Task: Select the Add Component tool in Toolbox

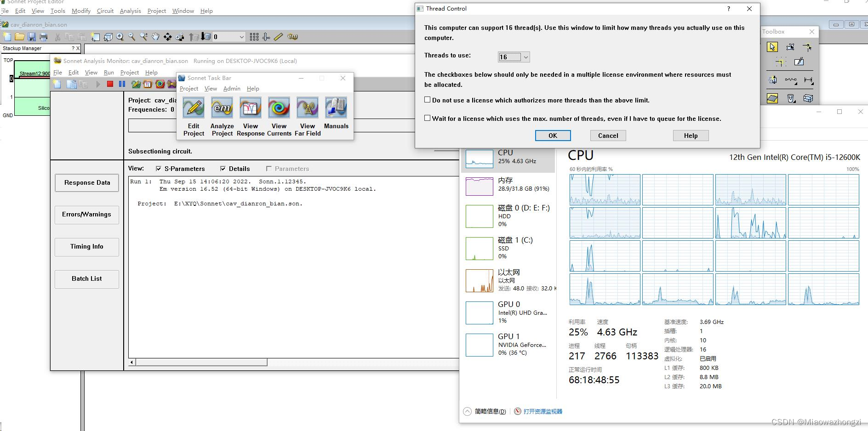Action: [790, 80]
